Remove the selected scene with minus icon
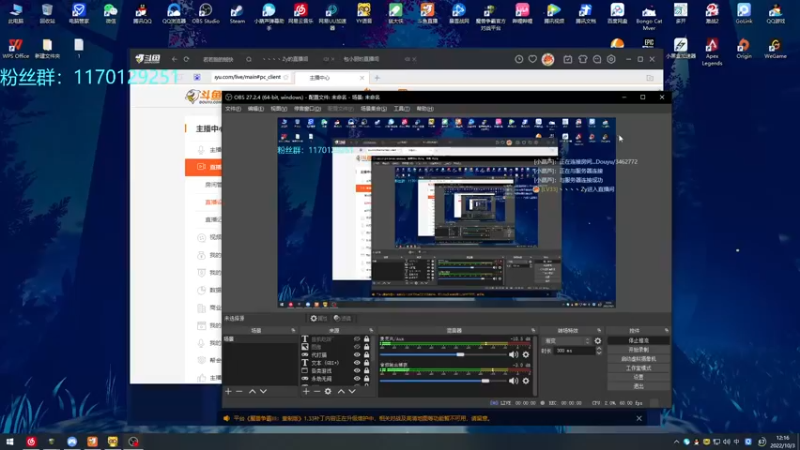The image size is (800, 450). pos(239,391)
